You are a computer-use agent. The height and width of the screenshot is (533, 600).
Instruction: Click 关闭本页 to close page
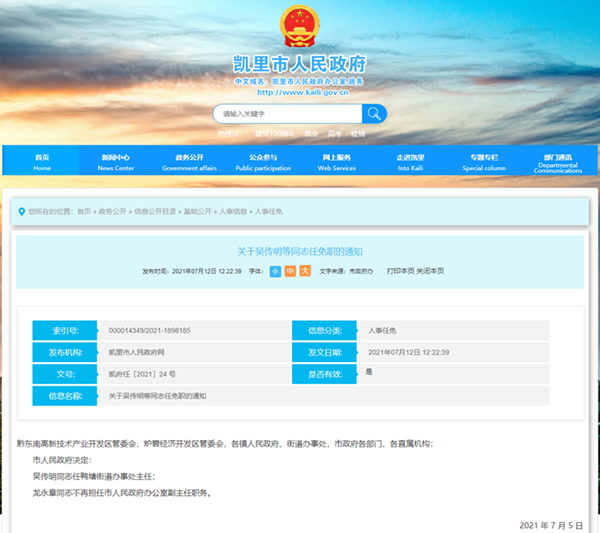pyautogui.click(x=430, y=271)
